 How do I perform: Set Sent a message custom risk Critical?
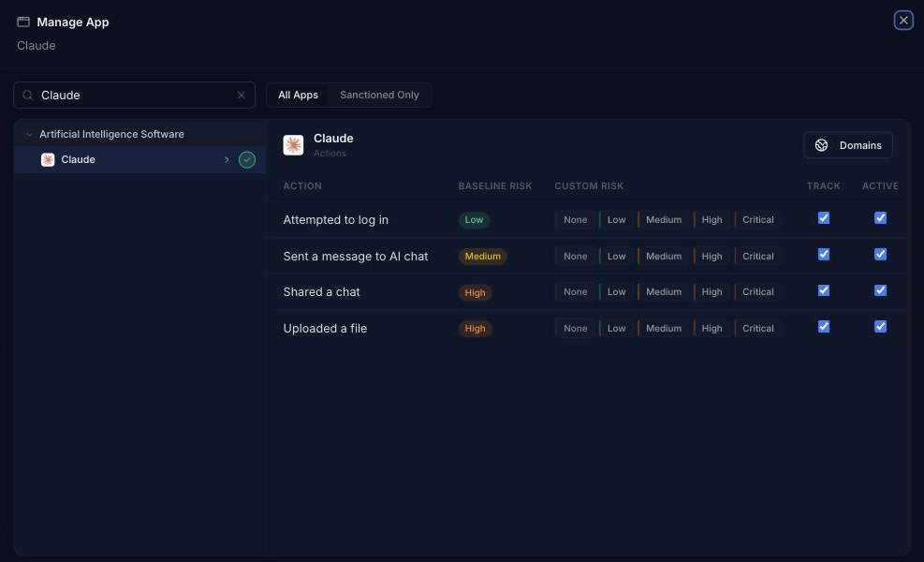coord(757,256)
